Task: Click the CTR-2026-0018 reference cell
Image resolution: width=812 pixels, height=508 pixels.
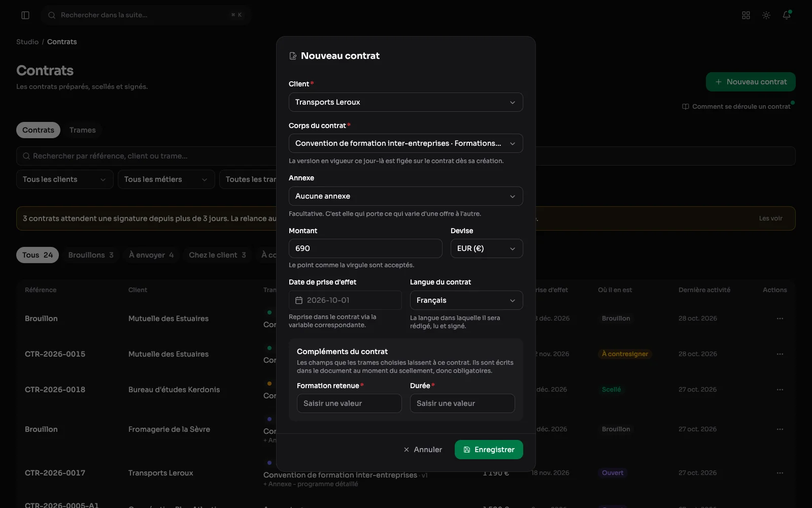Action: coord(55,390)
